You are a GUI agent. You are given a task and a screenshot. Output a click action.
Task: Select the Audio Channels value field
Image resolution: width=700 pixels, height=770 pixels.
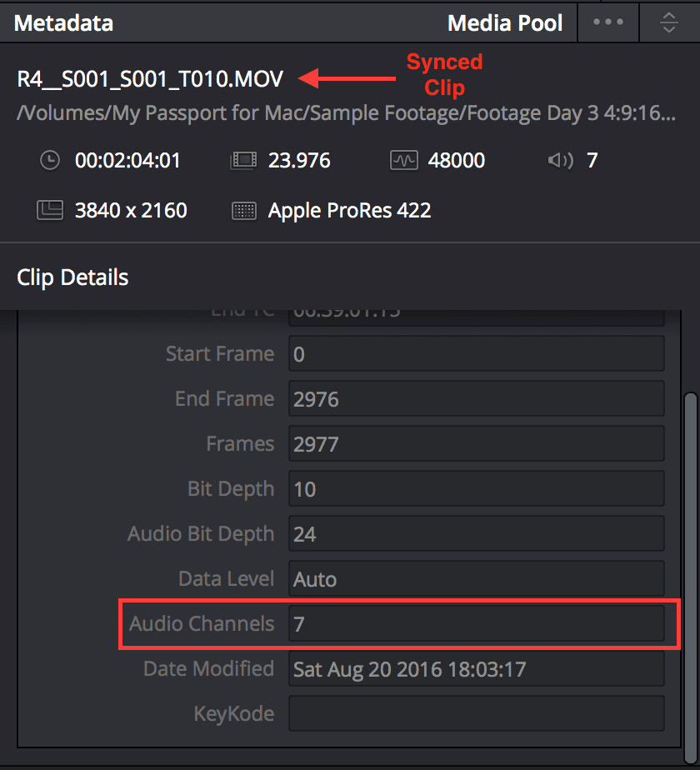[476, 623]
